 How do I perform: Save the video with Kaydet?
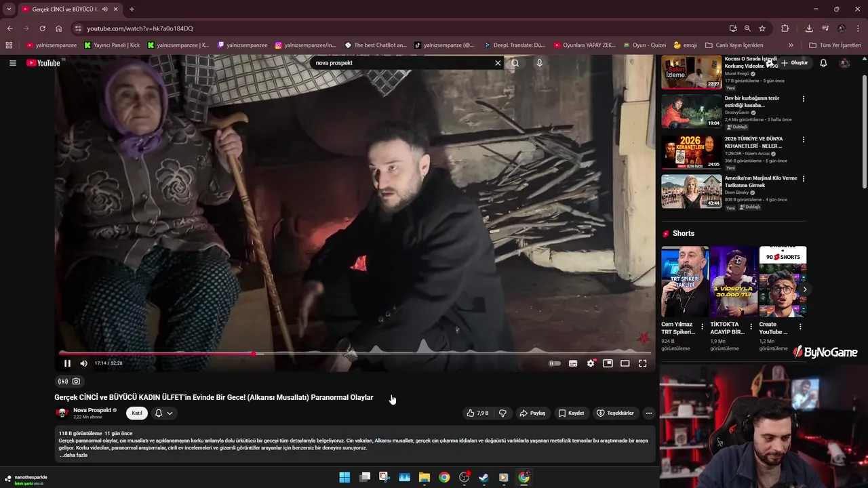click(x=571, y=413)
